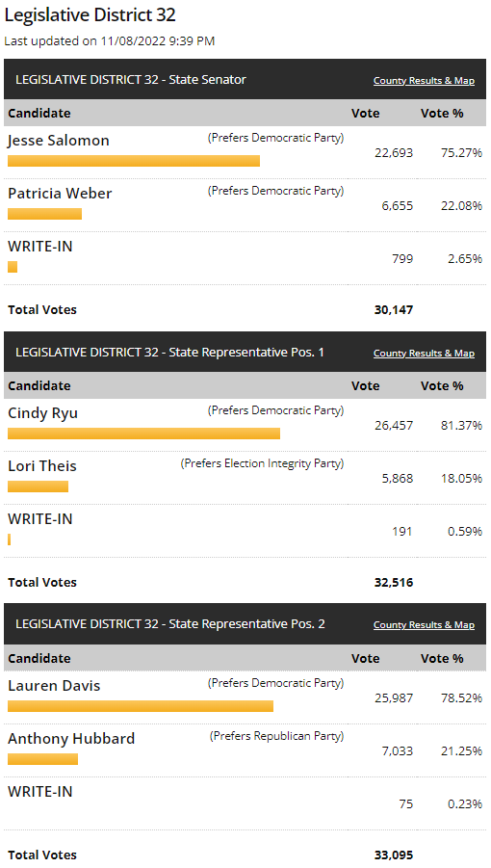Click the Legislative District 32 page heading
491x868 pixels.
tap(90, 15)
